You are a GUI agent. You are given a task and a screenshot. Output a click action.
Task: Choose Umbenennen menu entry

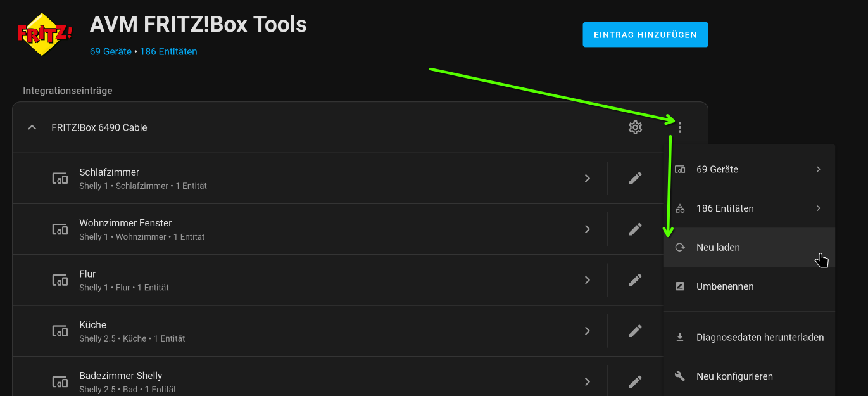click(749, 286)
